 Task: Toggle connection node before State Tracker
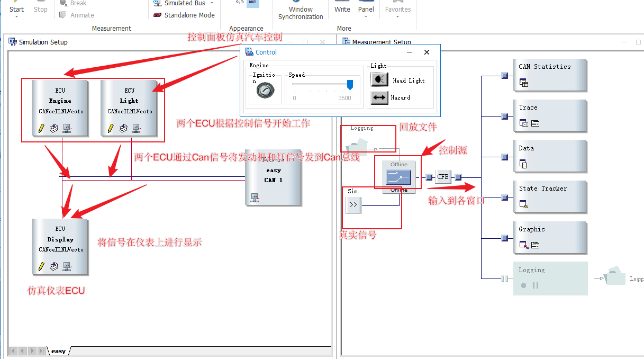click(504, 198)
